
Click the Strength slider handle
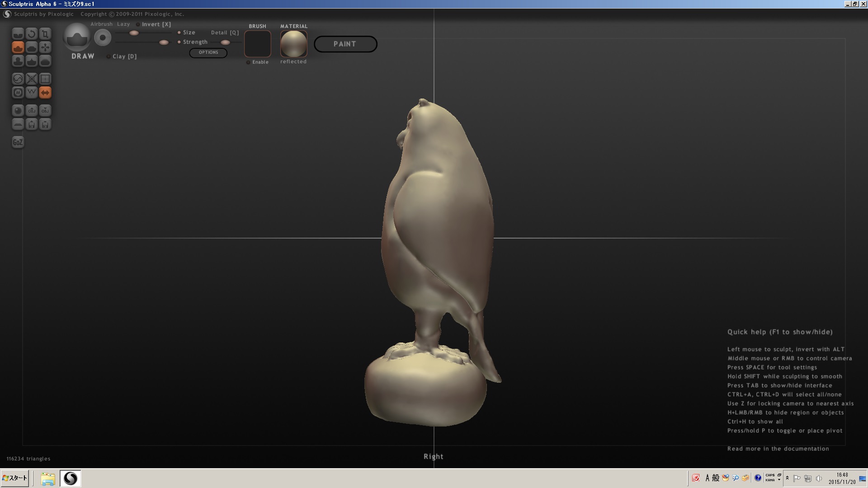tap(164, 42)
